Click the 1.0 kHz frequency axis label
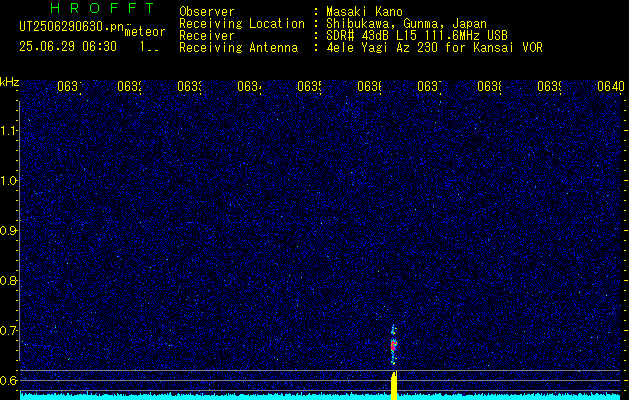This screenshot has width=629, height=400. (9, 181)
